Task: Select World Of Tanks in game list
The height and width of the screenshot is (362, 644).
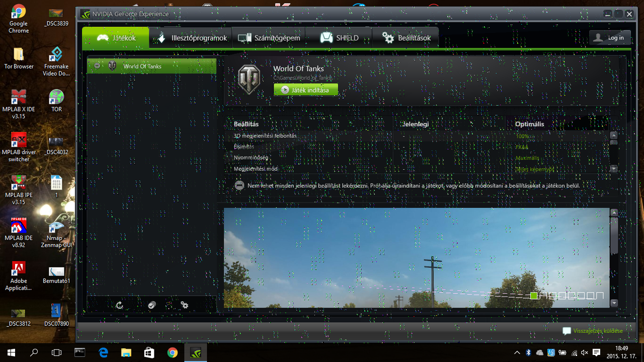Action: point(151,66)
